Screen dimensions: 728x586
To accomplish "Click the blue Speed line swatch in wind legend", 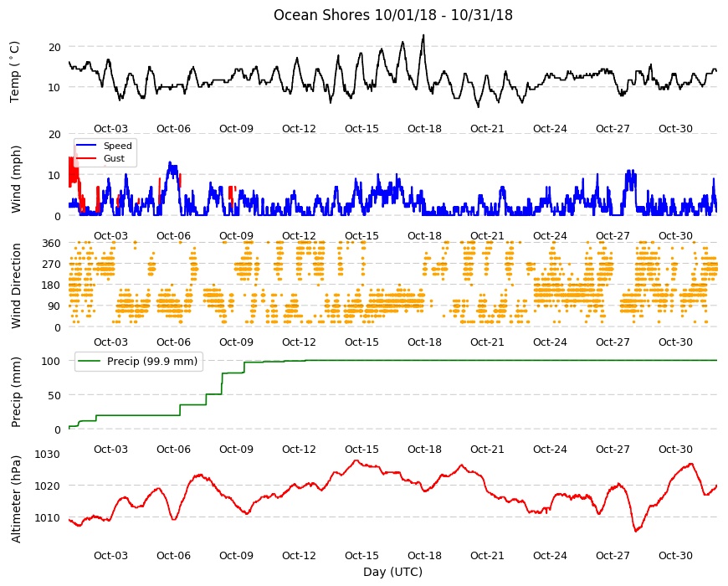I will tap(86, 146).
